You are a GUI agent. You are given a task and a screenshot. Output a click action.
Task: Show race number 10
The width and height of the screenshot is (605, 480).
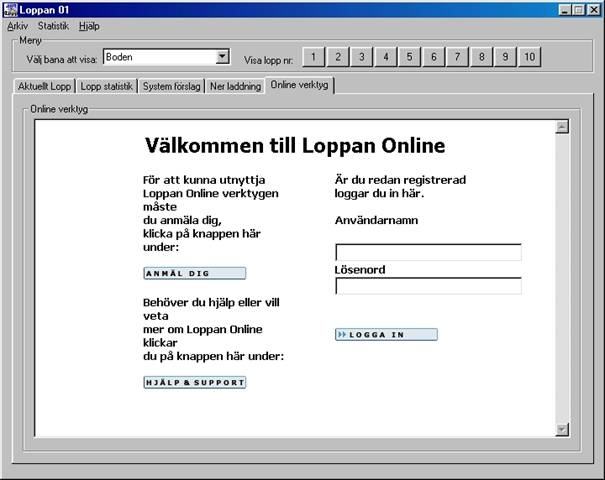(529, 57)
